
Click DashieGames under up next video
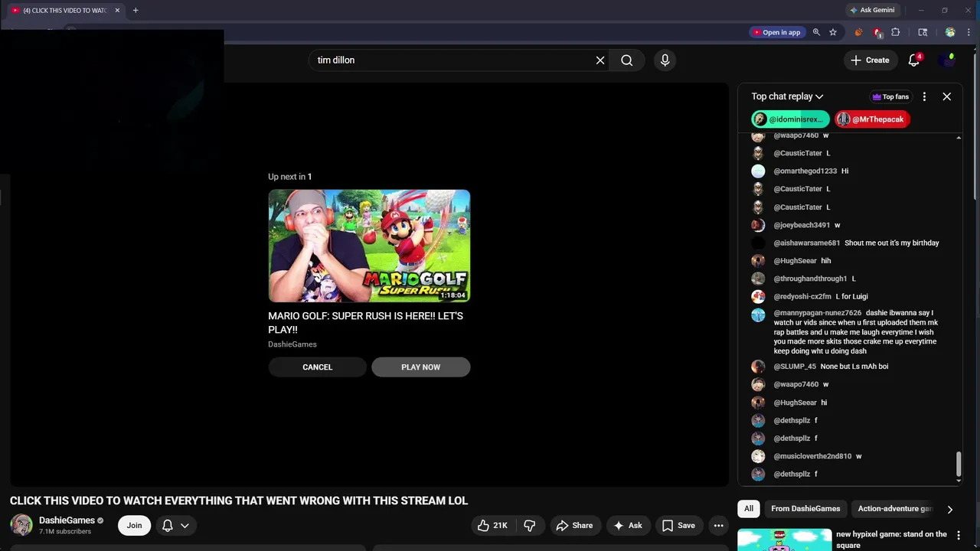(x=292, y=344)
